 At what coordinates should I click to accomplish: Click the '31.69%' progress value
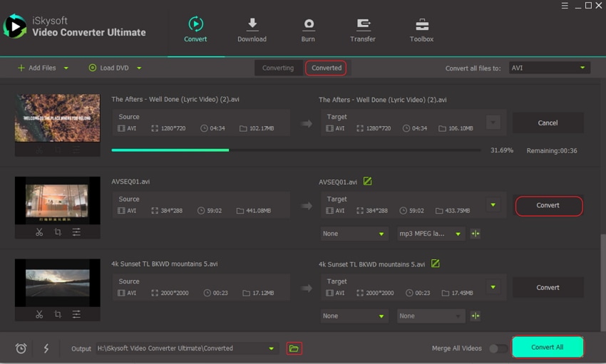[502, 150]
